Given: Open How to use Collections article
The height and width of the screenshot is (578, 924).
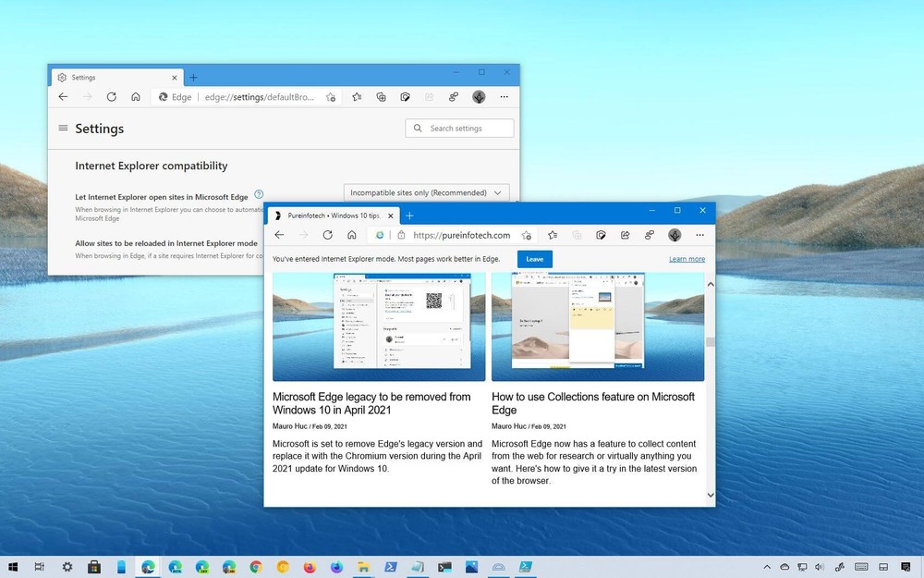Looking at the screenshot, I should pos(593,403).
